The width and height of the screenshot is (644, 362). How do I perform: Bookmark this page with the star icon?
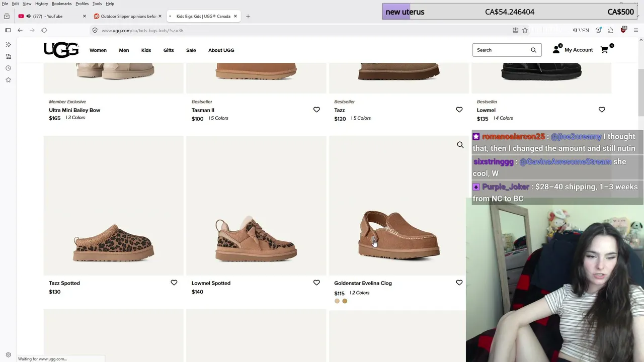(525, 30)
